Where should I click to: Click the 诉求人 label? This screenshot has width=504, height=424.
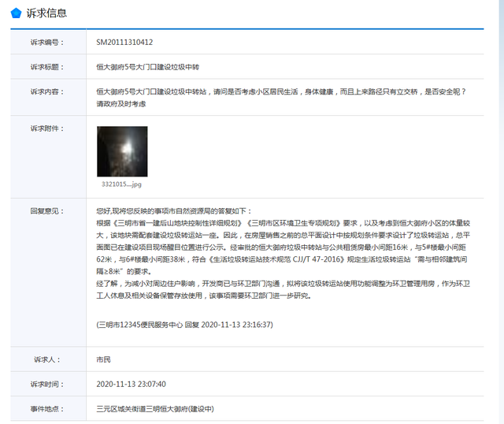click(47, 359)
